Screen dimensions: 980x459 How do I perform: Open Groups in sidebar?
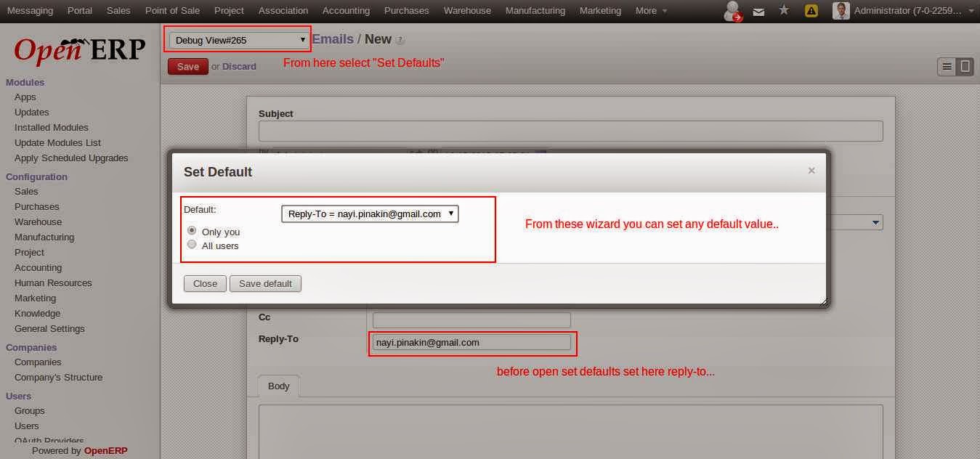tap(30, 411)
